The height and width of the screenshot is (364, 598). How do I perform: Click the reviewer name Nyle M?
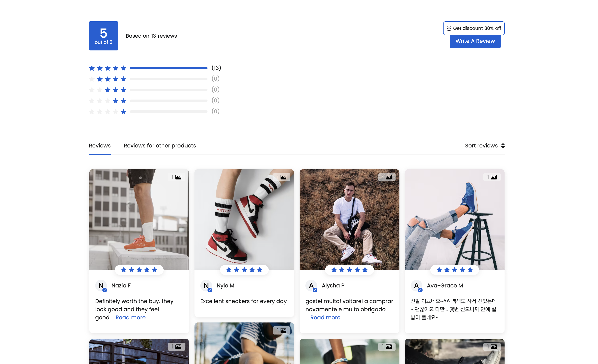[225, 285]
